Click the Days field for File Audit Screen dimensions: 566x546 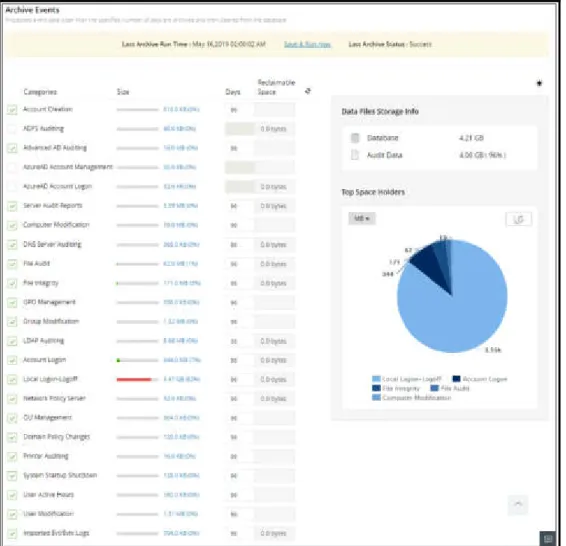239,264
